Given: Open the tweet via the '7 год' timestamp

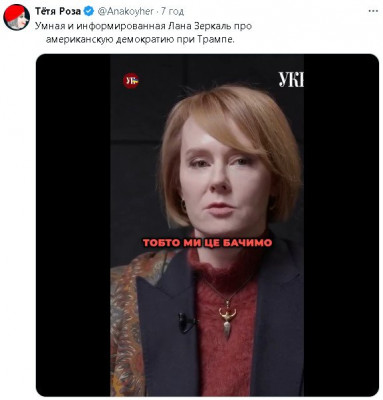Looking at the screenshot, I should point(172,11).
